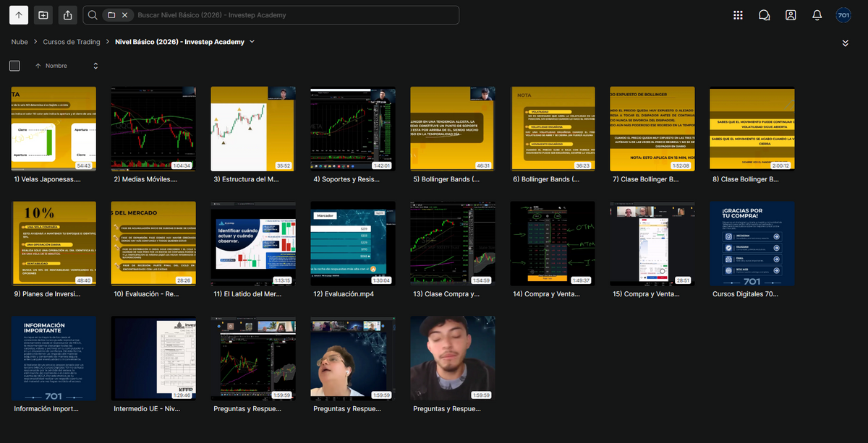Tick the select-all checkbox
This screenshot has height=443, width=868.
pyautogui.click(x=14, y=66)
